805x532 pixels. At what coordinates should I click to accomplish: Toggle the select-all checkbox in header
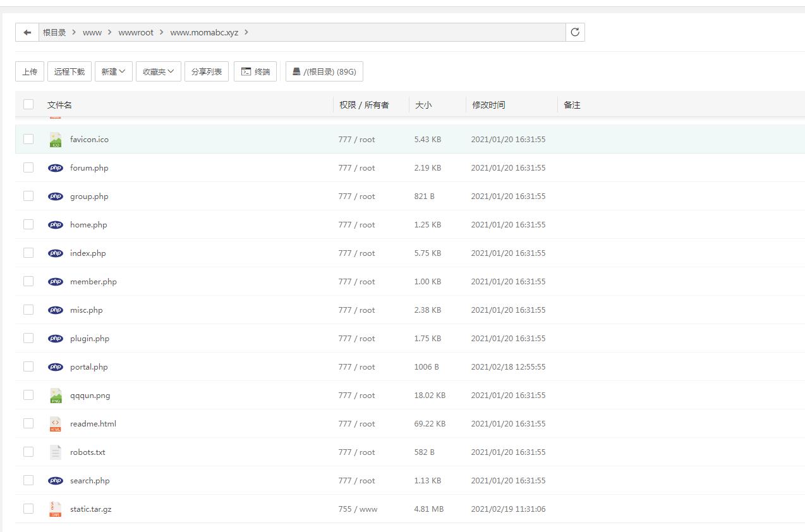(28, 104)
